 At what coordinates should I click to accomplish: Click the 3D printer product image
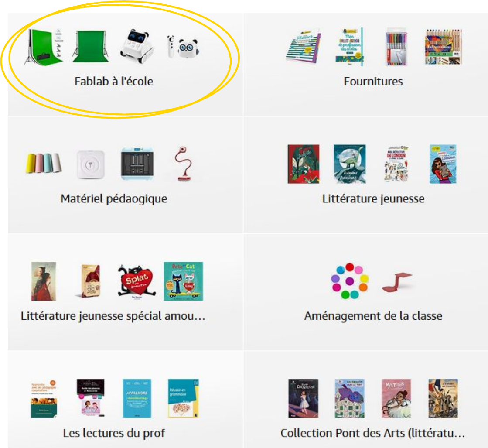click(x=137, y=164)
